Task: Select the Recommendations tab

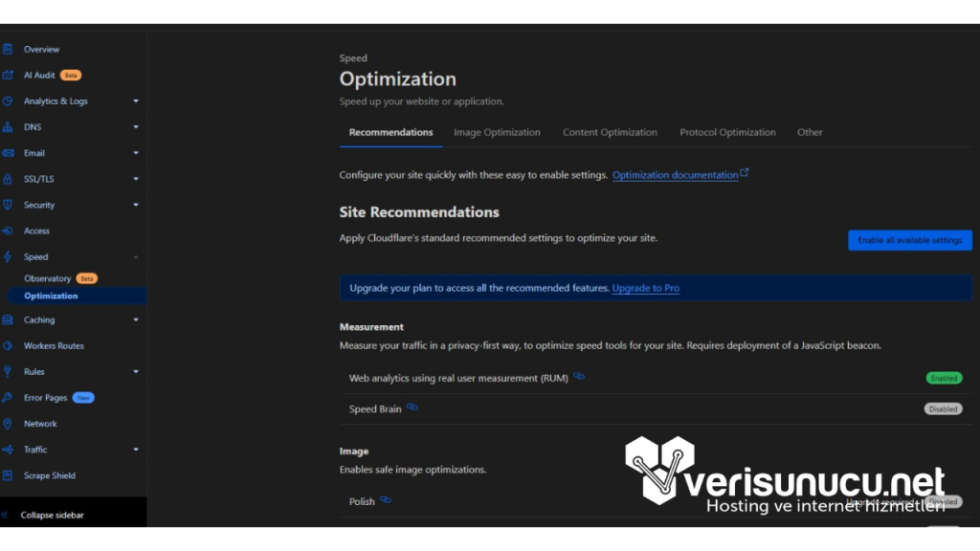Action: pos(390,132)
